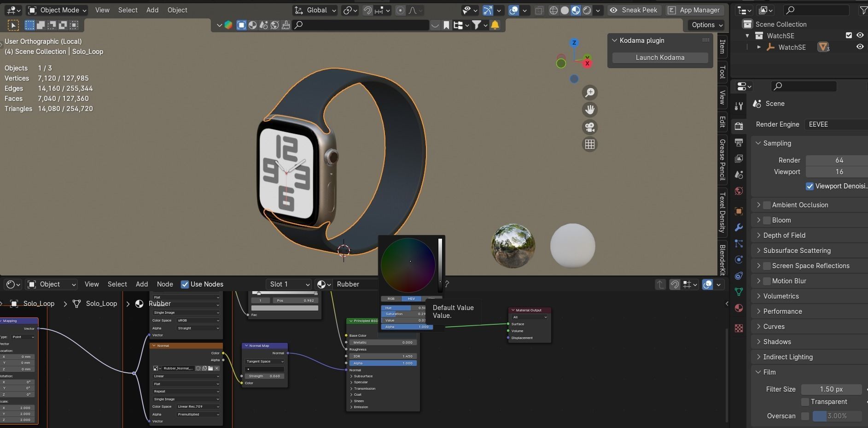Image resolution: width=868 pixels, height=428 pixels.
Task: Select Wireframe viewport shading mode
Action: point(553,10)
